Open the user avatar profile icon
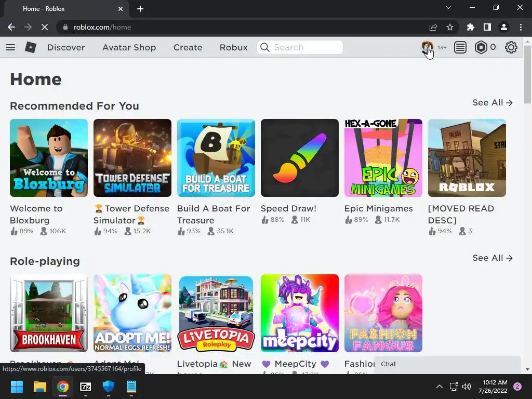The height and width of the screenshot is (399, 532). click(x=427, y=47)
